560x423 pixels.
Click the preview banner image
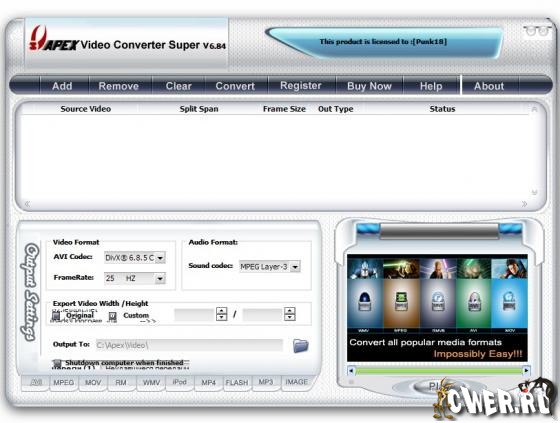coord(437,308)
